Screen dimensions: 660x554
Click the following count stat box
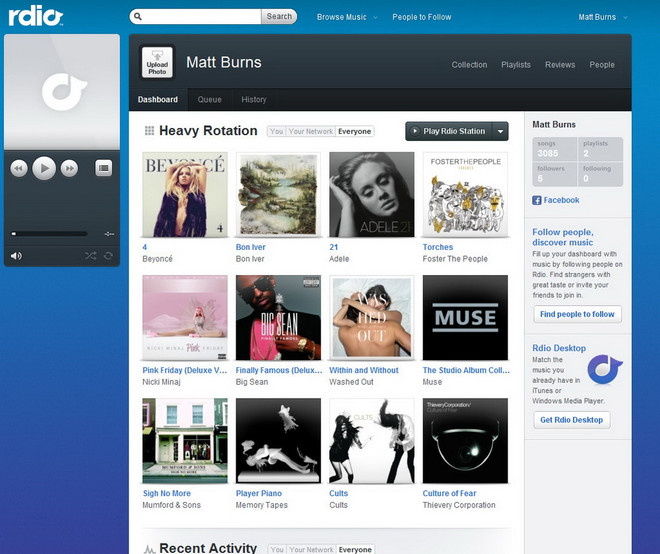click(x=600, y=174)
